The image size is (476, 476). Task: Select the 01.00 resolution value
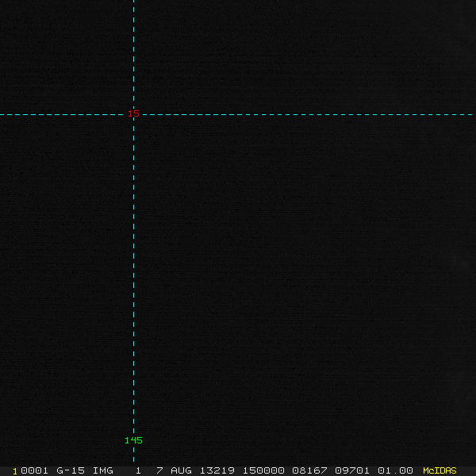(x=395, y=470)
